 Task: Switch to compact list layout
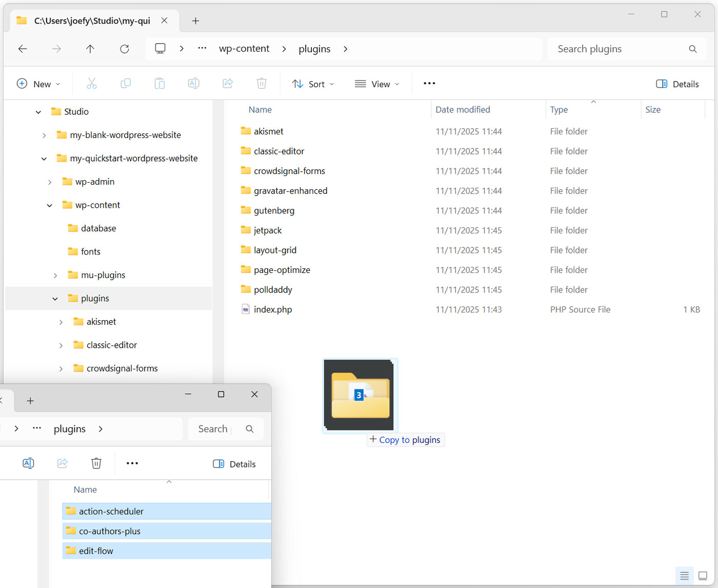coord(684,575)
